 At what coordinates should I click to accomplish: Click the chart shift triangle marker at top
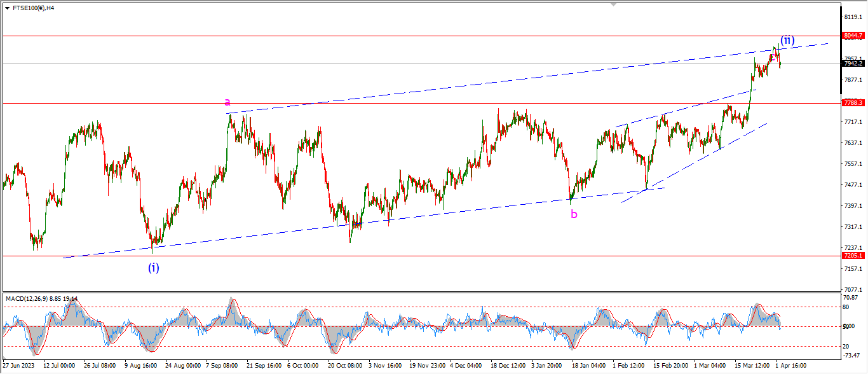pos(613,4)
